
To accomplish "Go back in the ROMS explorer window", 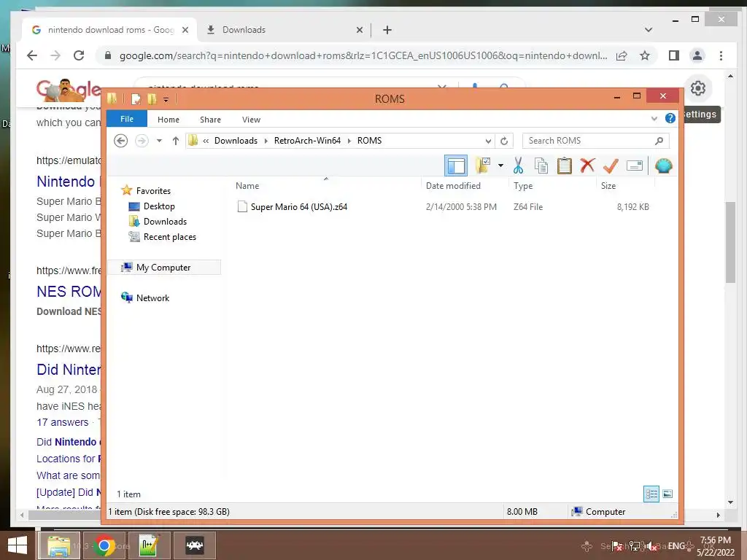I will point(121,141).
